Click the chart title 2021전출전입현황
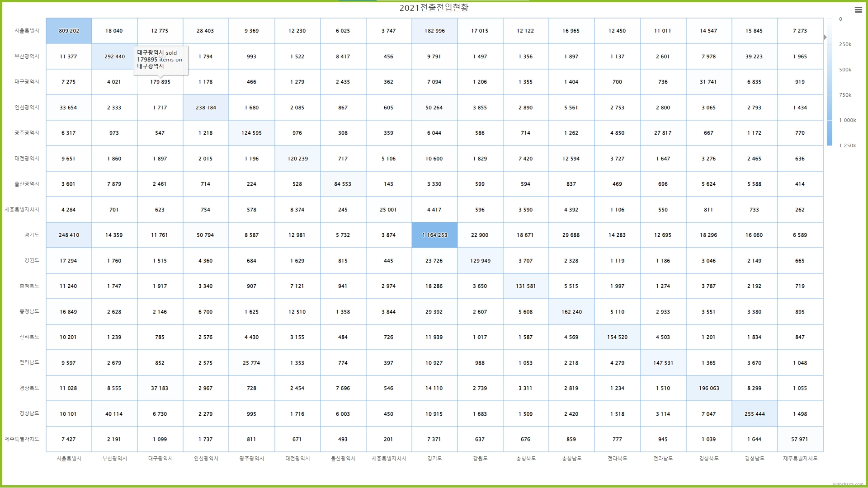 pos(434,8)
